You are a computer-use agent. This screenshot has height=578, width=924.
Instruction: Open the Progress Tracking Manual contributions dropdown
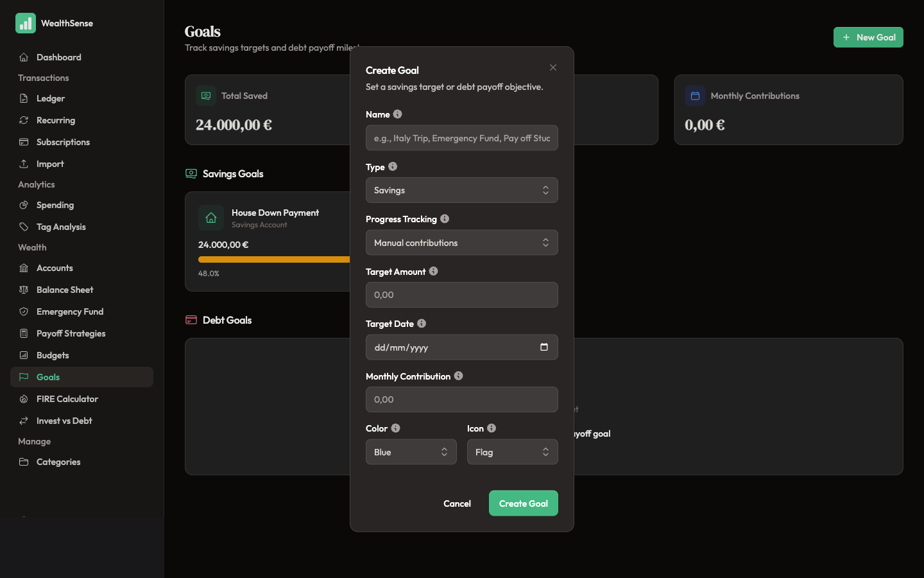point(462,243)
